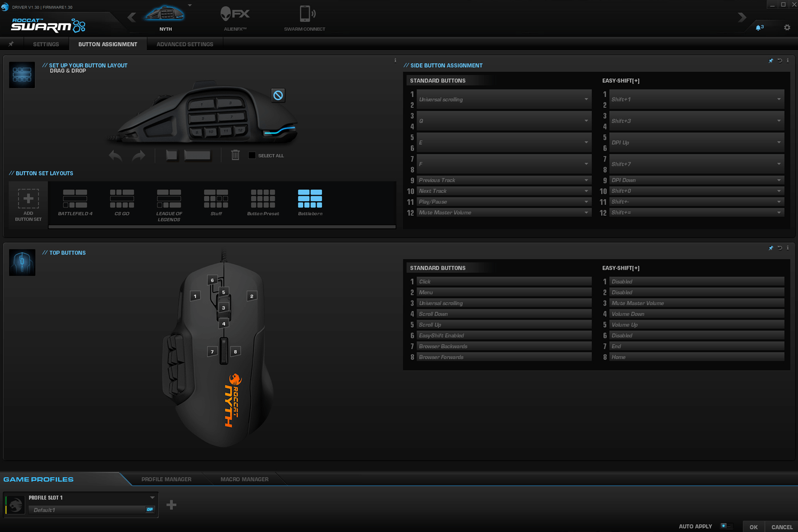
Task: Click top button 1 marker on mouse
Action: pyautogui.click(x=195, y=296)
